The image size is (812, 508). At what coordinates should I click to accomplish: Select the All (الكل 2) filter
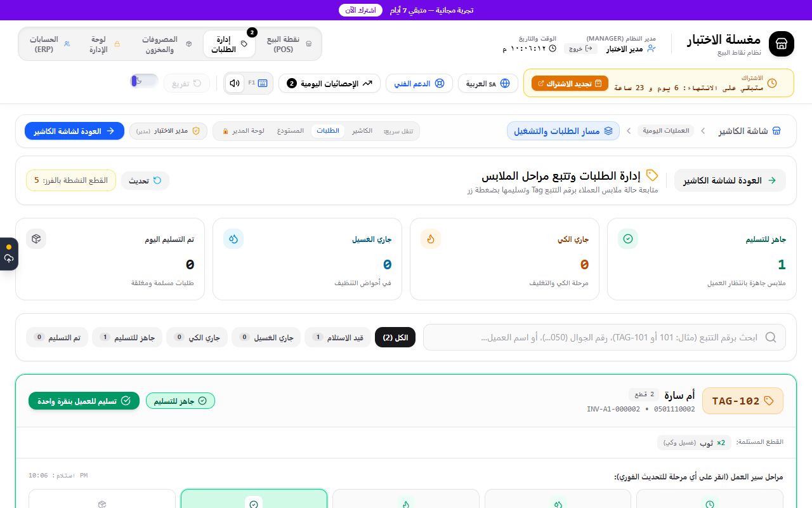click(x=395, y=337)
